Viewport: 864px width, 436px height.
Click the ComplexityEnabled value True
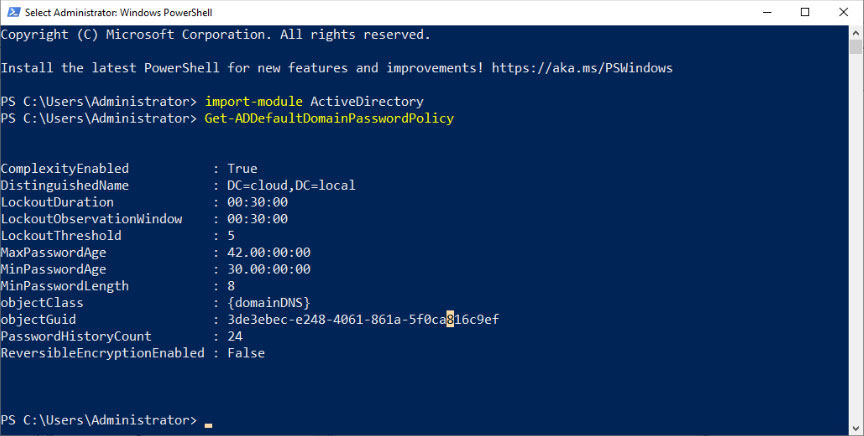point(243,169)
